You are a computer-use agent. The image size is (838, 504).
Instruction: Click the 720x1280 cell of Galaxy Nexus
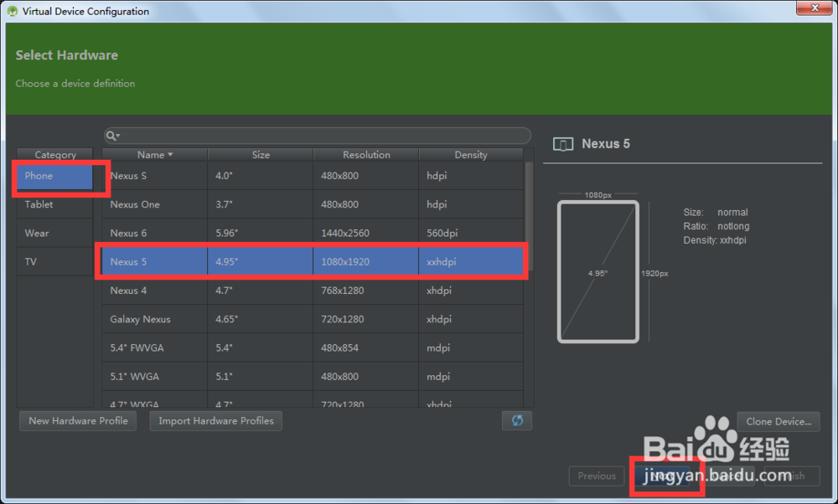click(366, 319)
